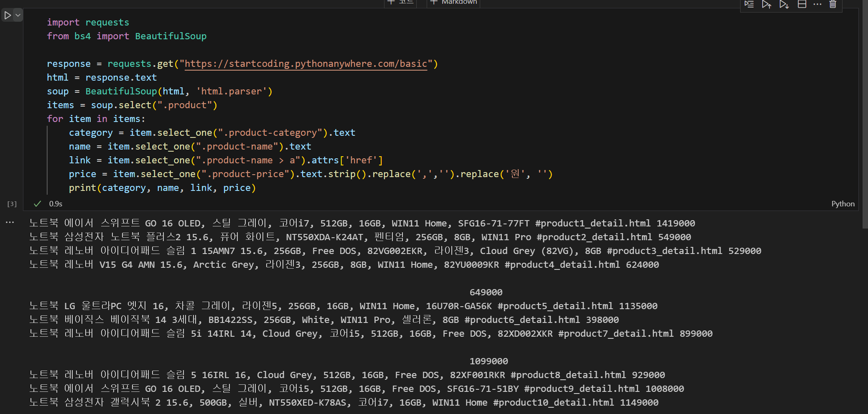This screenshot has width=868, height=414.
Task: Place cursor on 'import requests' line
Action: [x=88, y=23]
